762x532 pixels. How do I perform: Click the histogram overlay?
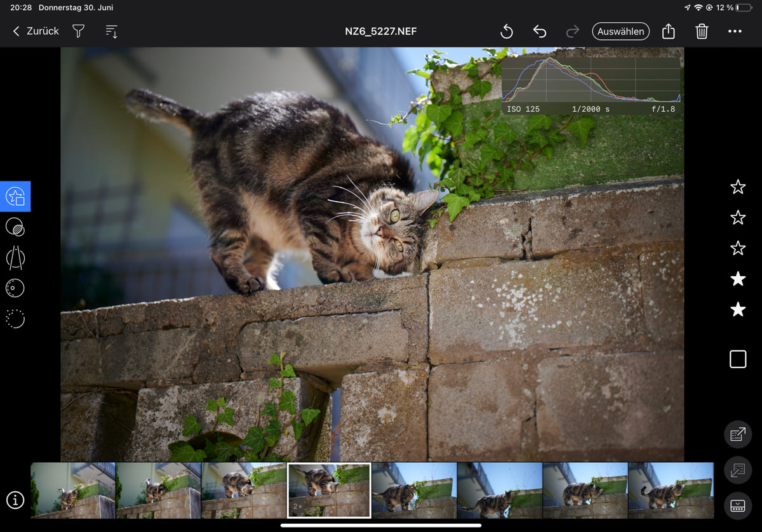[591, 86]
